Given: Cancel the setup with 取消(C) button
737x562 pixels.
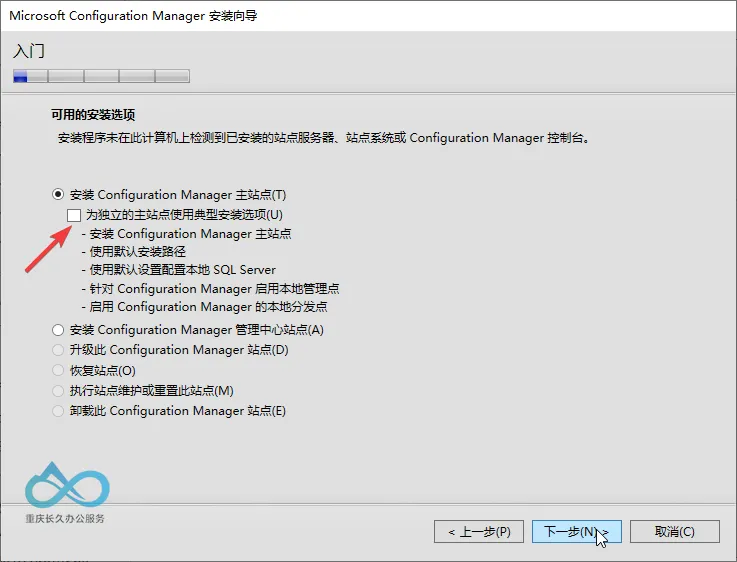Looking at the screenshot, I should coord(674,531).
